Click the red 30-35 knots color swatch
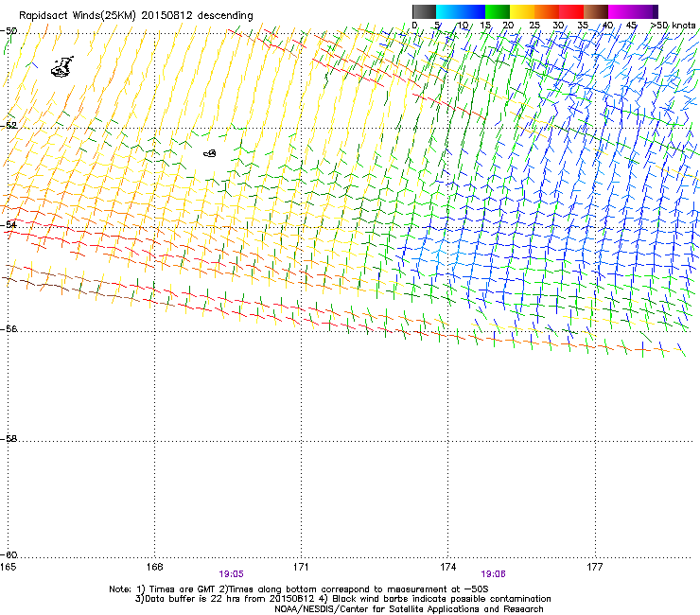 tap(571, 11)
